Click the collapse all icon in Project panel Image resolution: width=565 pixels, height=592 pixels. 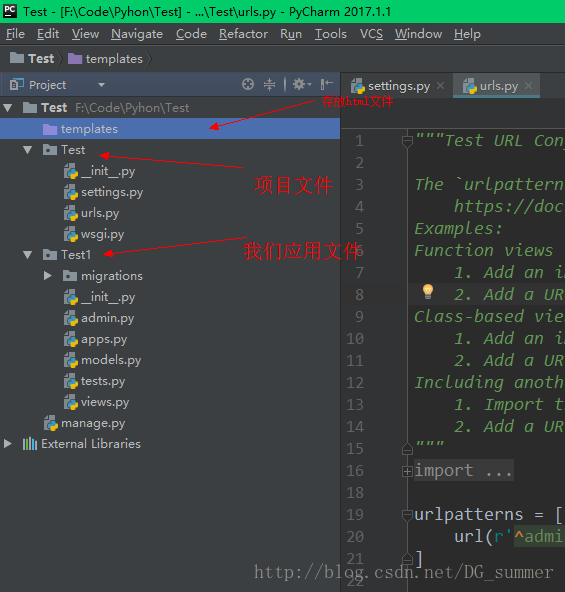[269, 84]
